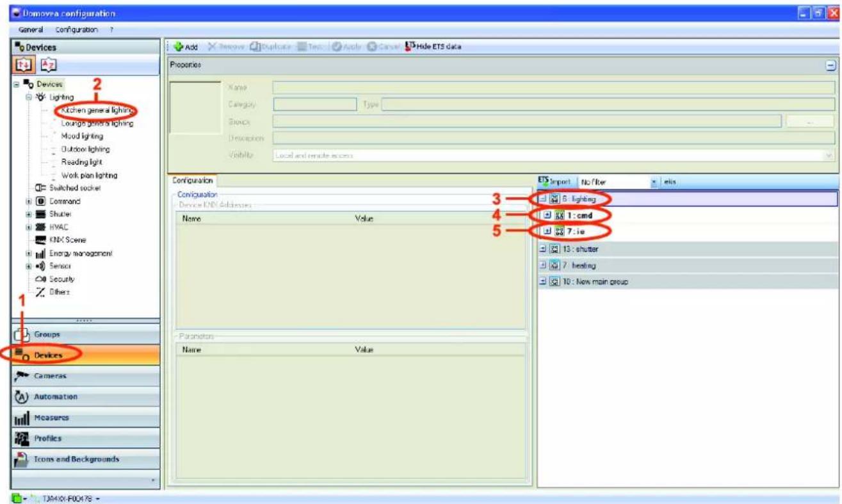Open the General menu
Screen dimensions: 842x504
[x=31, y=29]
